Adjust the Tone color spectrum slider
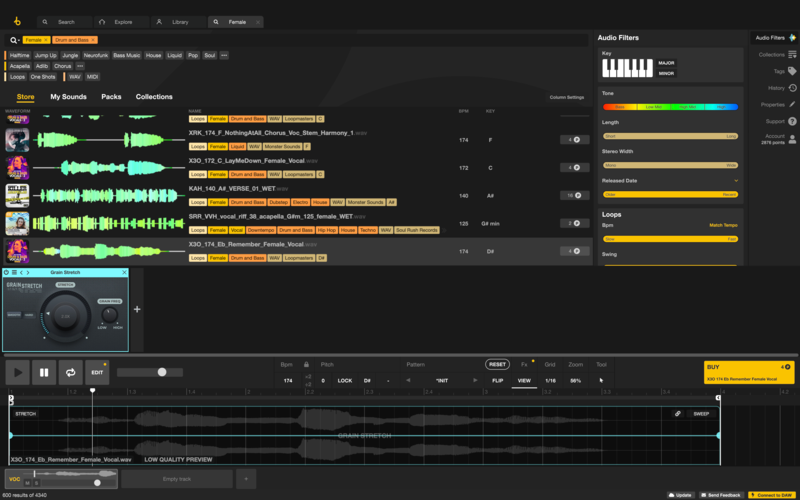 pos(670,107)
